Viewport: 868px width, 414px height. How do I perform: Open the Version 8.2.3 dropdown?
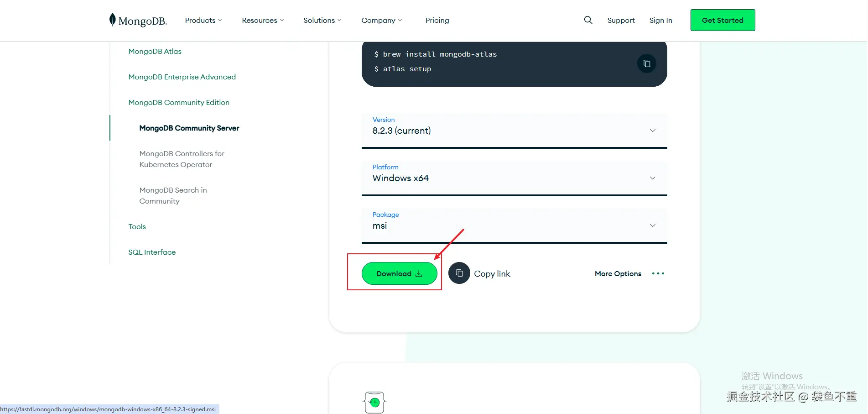point(514,131)
